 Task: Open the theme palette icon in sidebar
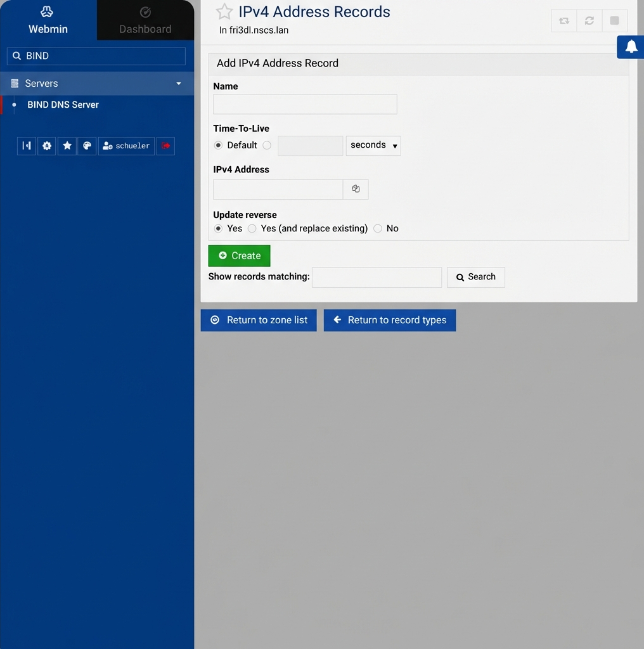pyautogui.click(x=87, y=146)
